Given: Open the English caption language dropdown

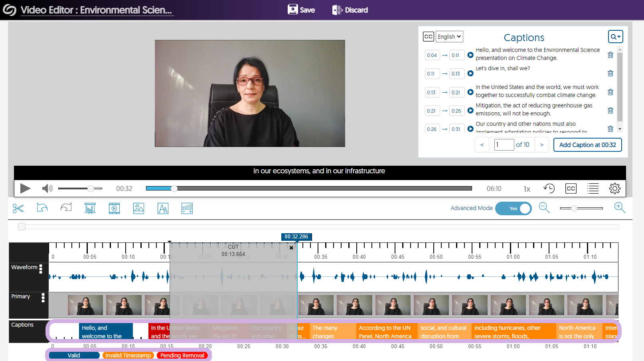Looking at the screenshot, I should coord(449,37).
